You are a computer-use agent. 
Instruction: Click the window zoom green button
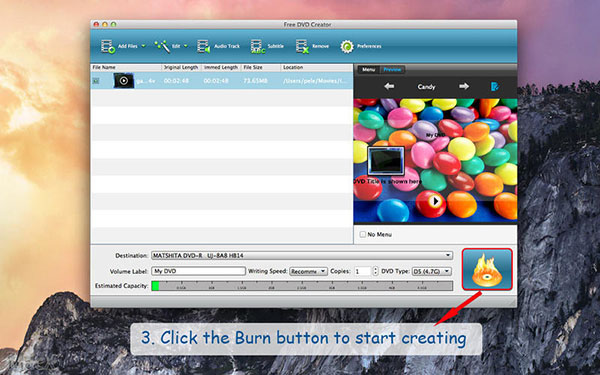(113, 24)
